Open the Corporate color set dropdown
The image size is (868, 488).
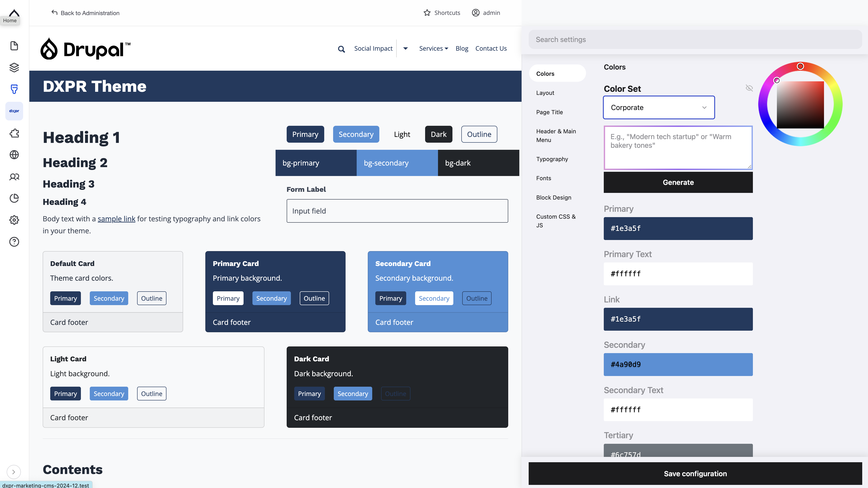(x=658, y=108)
